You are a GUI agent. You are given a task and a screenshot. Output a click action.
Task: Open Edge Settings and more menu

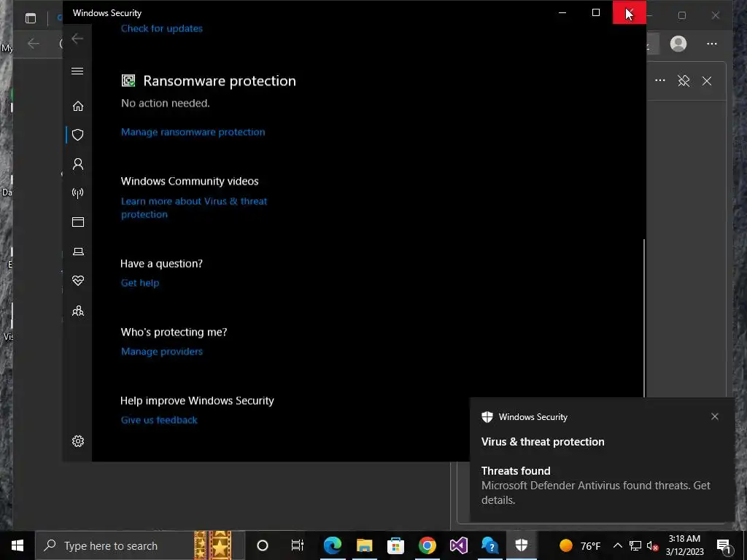[712, 44]
